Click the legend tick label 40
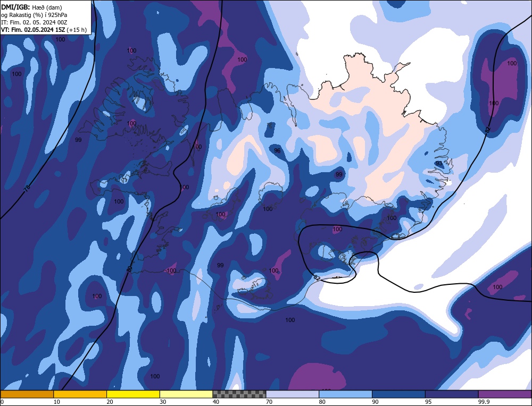The height and width of the screenshot is (406, 532). (216, 402)
